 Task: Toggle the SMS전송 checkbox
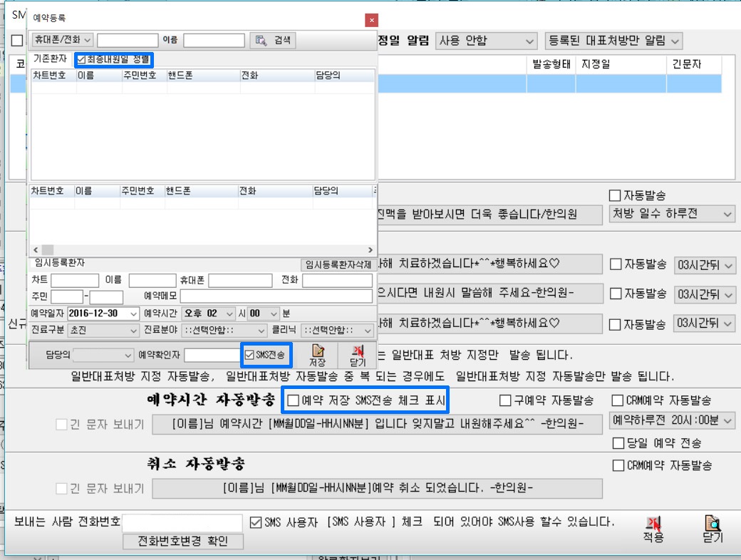[249, 354]
